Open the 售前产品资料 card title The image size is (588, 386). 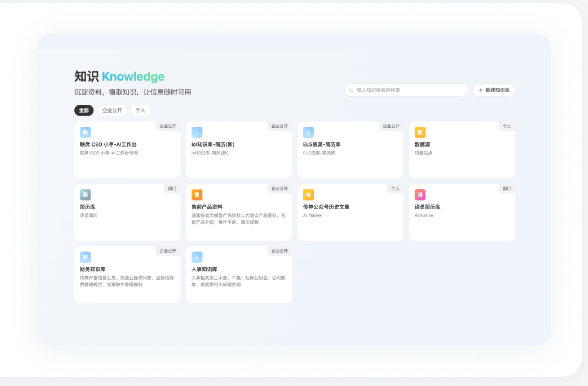click(x=207, y=207)
